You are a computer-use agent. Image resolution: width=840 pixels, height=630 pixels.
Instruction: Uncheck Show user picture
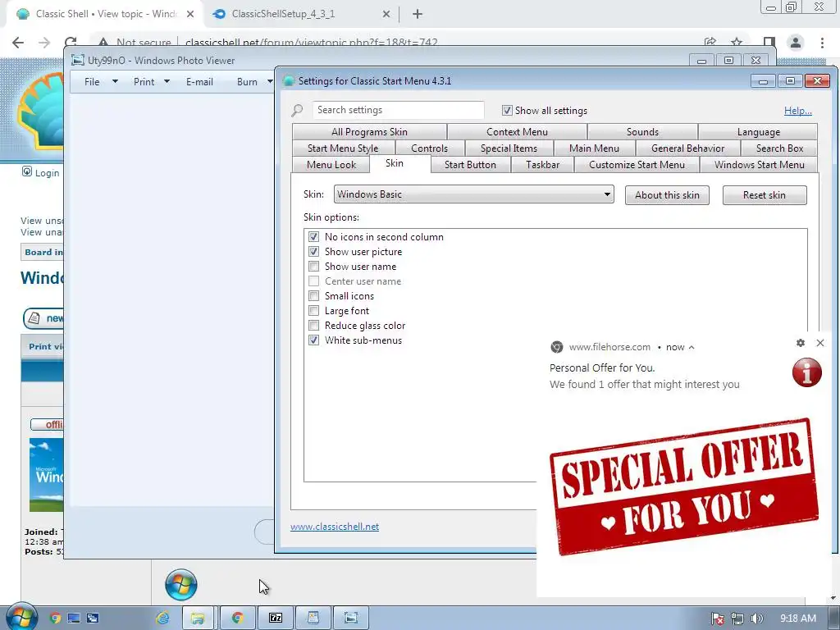click(x=313, y=252)
